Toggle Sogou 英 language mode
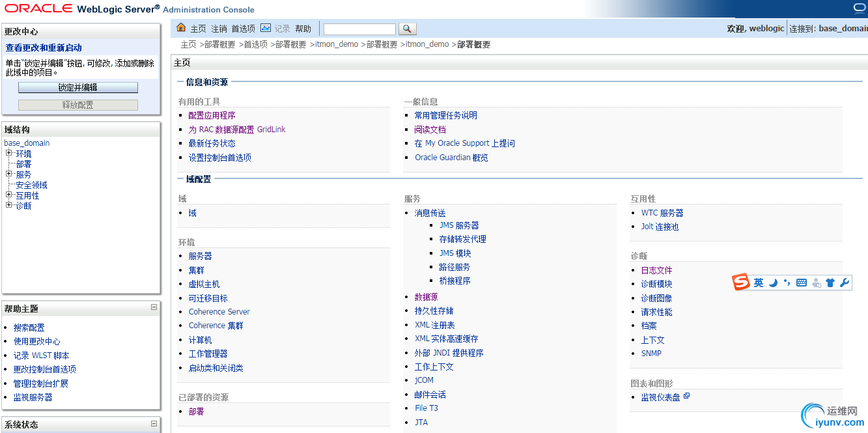 coord(759,283)
